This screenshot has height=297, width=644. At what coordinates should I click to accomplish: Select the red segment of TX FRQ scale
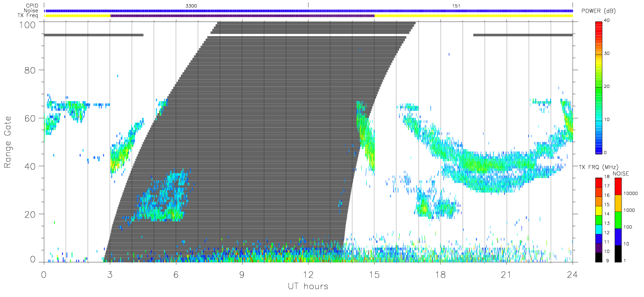599,181
